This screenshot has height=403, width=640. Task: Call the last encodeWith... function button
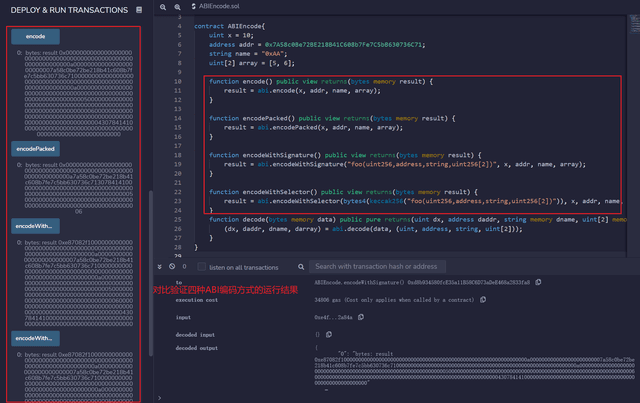35,339
